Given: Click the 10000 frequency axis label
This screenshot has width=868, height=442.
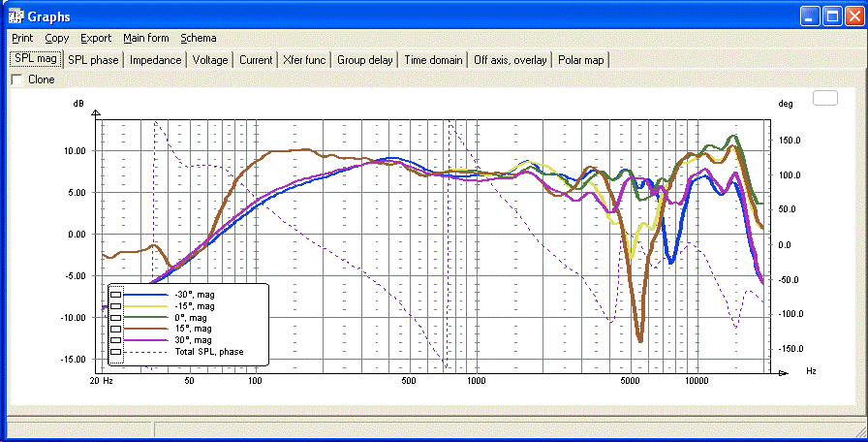Looking at the screenshot, I should point(697,381).
